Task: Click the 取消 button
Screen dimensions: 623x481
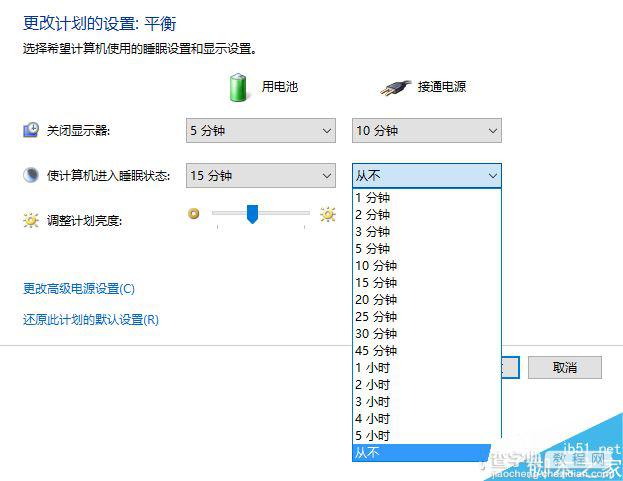Action: point(565,367)
